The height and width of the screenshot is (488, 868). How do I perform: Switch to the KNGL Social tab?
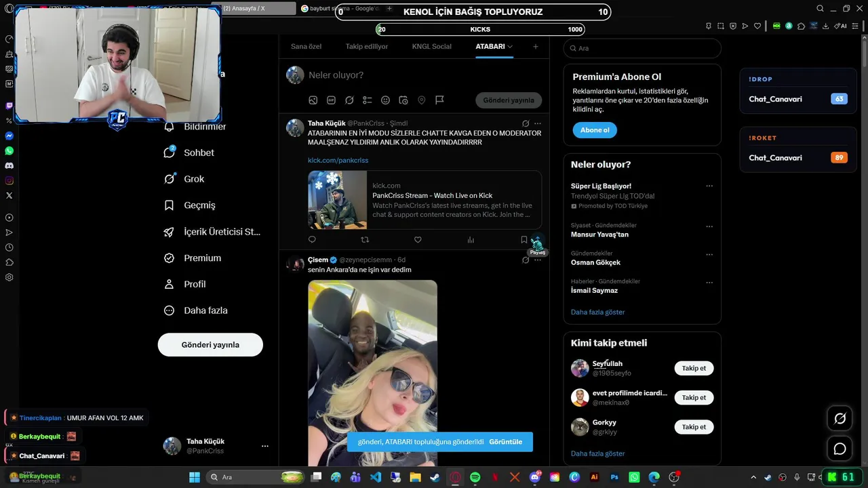pyautogui.click(x=431, y=47)
